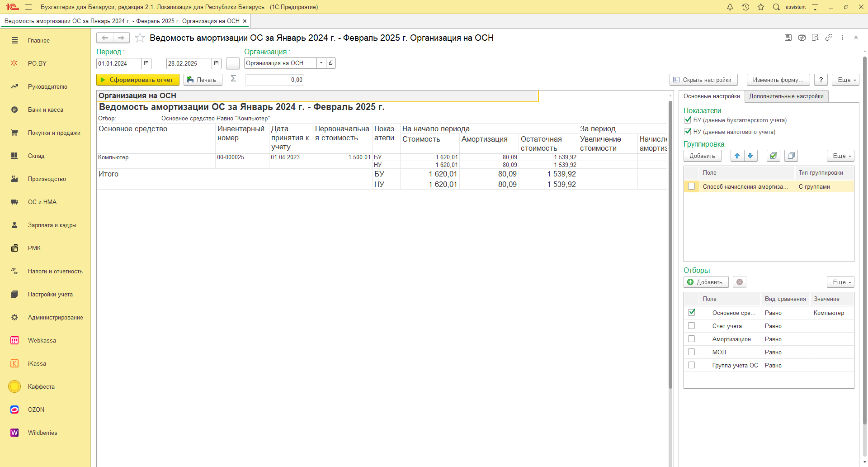Expand the Организация dropdown arrow

point(321,63)
